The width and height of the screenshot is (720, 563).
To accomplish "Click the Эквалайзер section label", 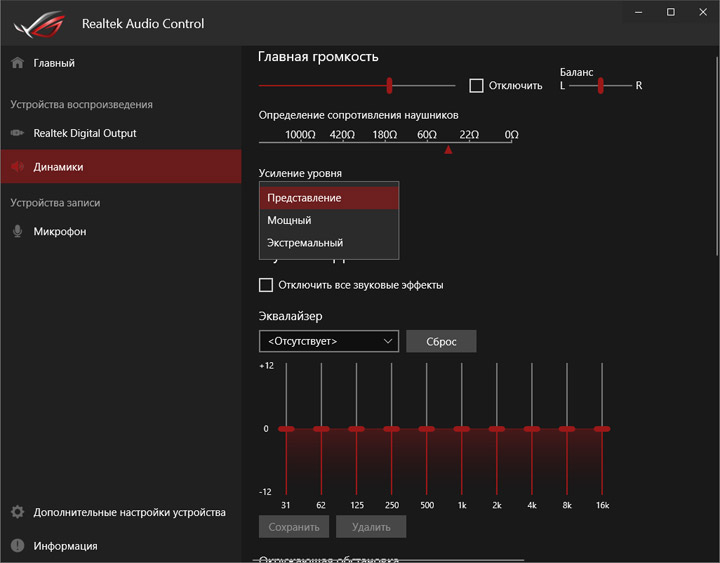I will [290, 316].
